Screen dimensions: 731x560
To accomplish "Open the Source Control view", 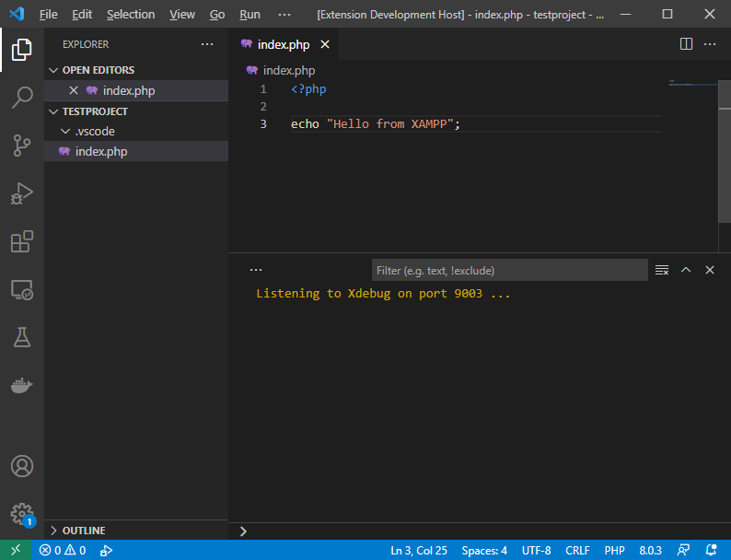I will [21, 146].
